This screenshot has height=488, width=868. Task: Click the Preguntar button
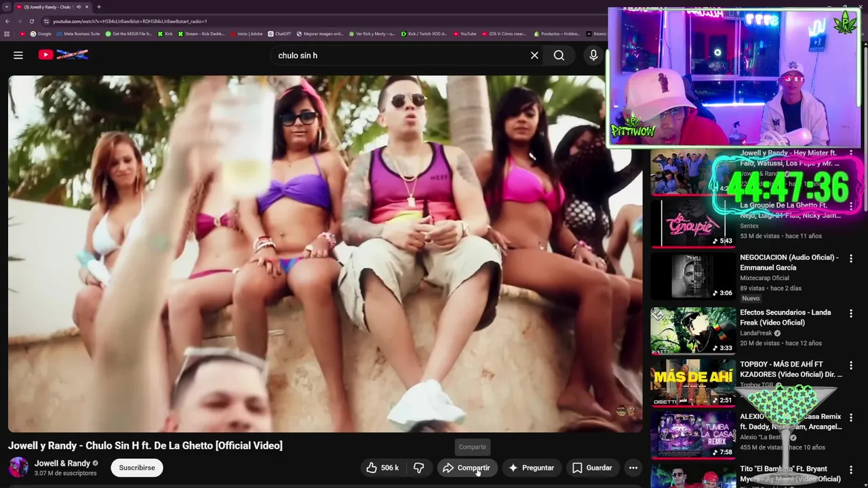pyautogui.click(x=531, y=468)
